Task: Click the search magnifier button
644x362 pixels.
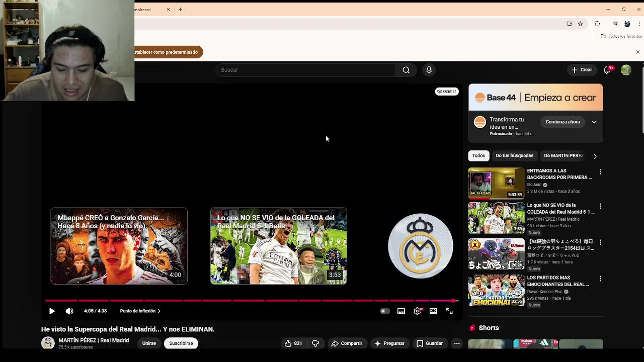Action: [406, 70]
